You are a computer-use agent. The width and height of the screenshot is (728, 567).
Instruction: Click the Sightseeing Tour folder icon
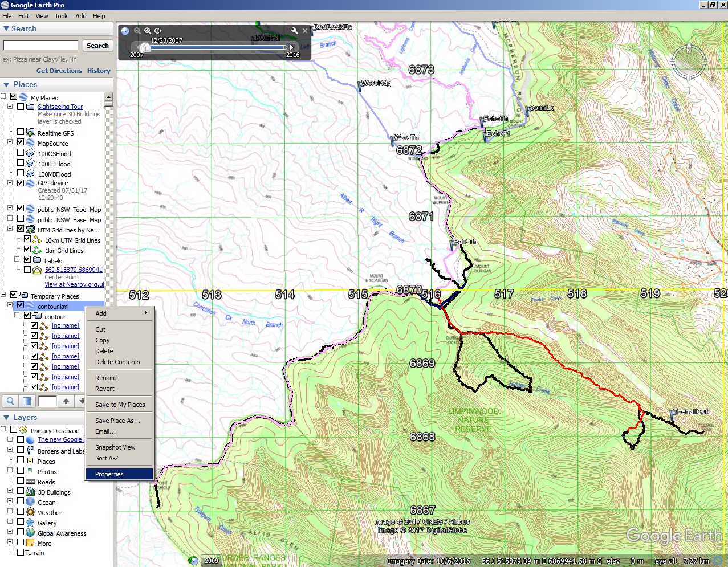pos(30,107)
